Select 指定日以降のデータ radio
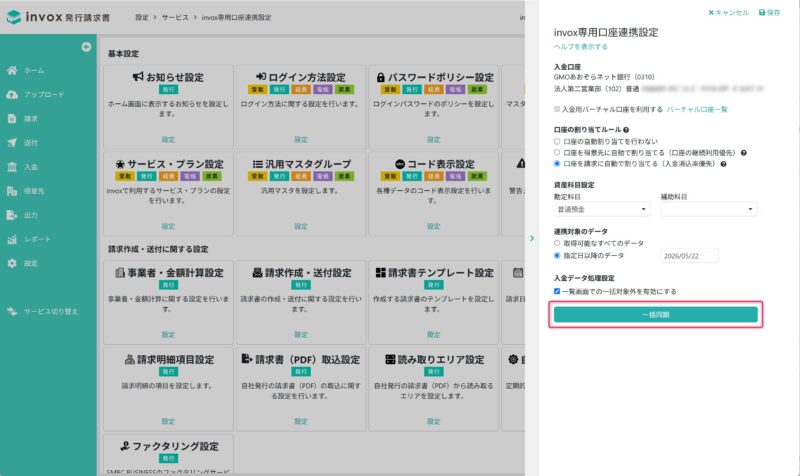Image resolution: width=800 pixels, height=476 pixels. pyautogui.click(x=557, y=256)
